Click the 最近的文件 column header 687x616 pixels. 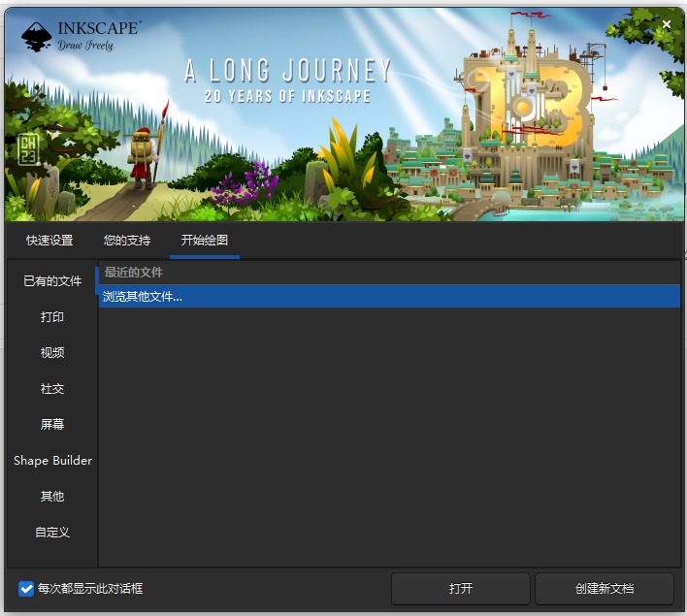pos(389,273)
